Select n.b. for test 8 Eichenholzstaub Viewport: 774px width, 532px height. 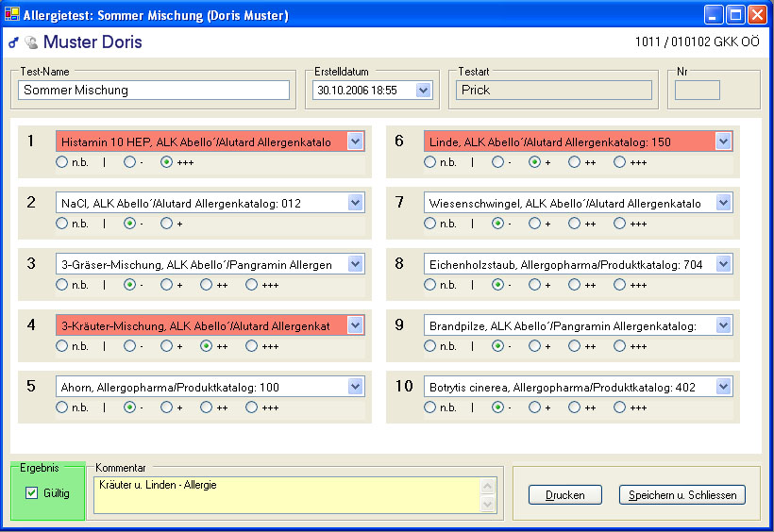[x=429, y=284]
